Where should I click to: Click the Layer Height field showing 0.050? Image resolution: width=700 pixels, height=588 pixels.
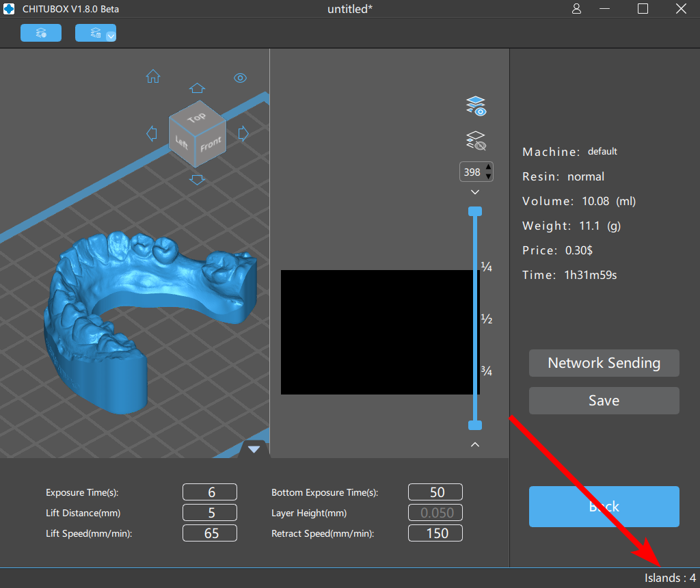point(435,513)
